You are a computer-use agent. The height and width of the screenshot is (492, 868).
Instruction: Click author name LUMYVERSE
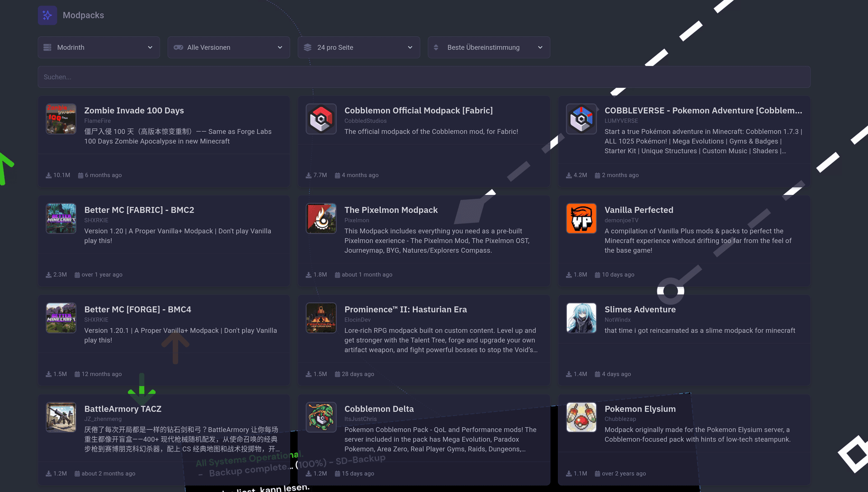coord(621,121)
